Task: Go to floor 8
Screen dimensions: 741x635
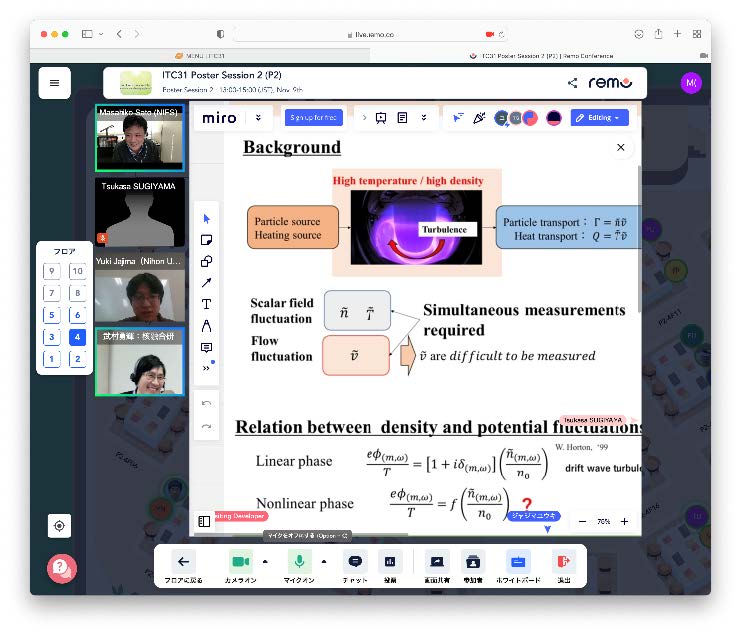Action: coord(78,293)
